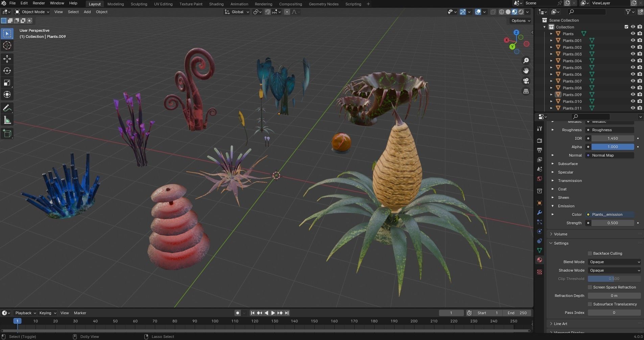
Task: Hide Plants.004 with its eye icon
Action: point(633,61)
